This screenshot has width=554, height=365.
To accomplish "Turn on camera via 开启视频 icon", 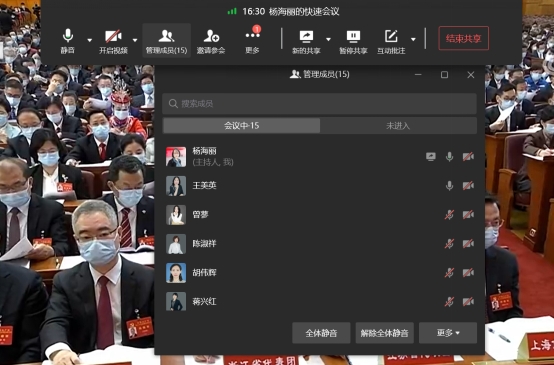I will 113,41.
